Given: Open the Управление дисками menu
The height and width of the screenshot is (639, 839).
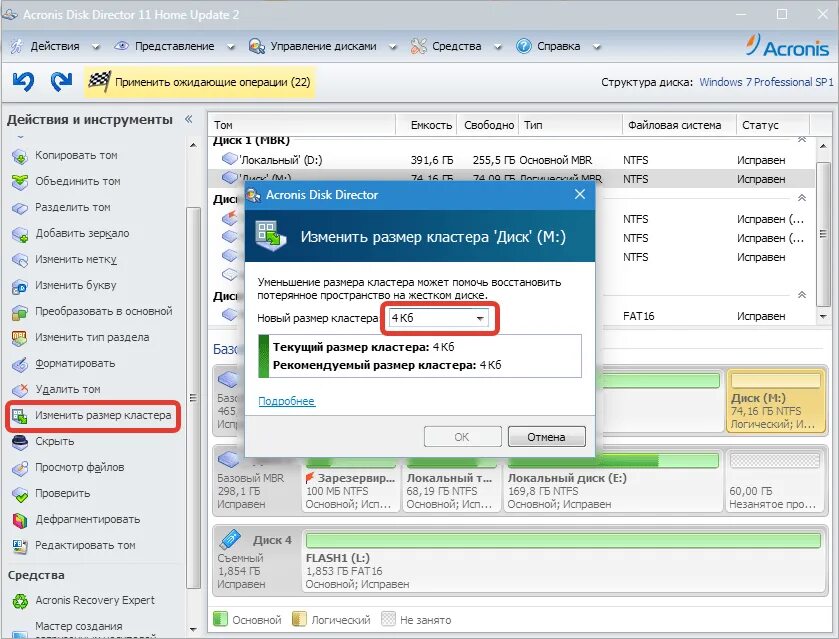Looking at the screenshot, I should pyautogui.click(x=323, y=47).
